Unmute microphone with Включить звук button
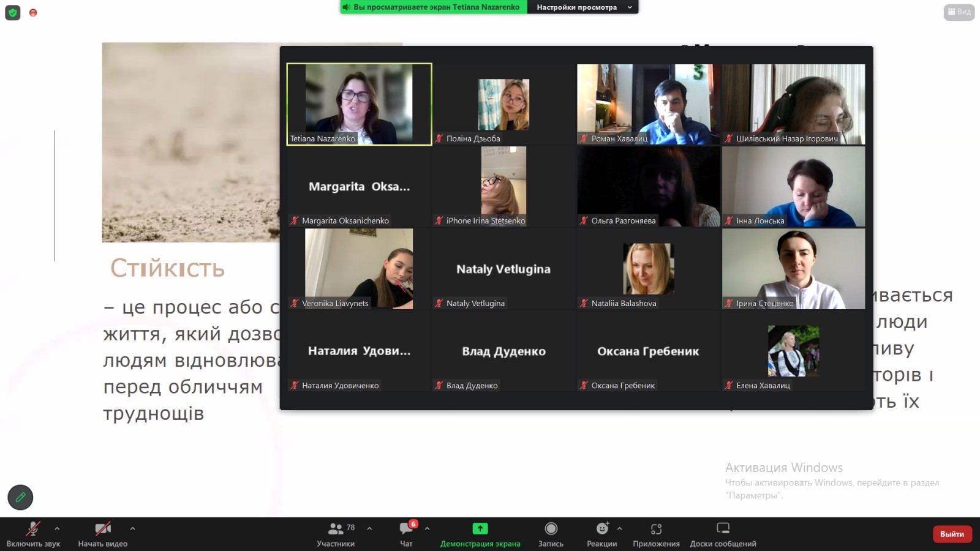 click(33, 534)
